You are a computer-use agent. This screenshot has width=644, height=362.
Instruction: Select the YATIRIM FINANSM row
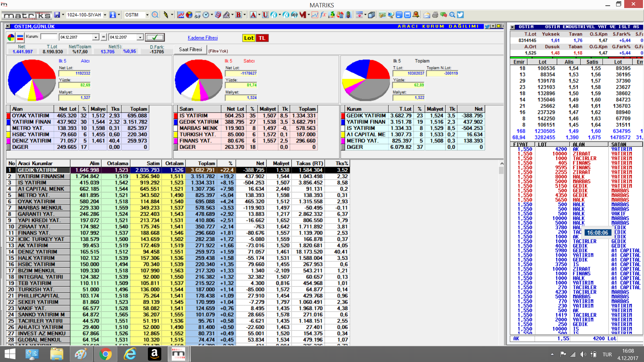tap(178, 176)
